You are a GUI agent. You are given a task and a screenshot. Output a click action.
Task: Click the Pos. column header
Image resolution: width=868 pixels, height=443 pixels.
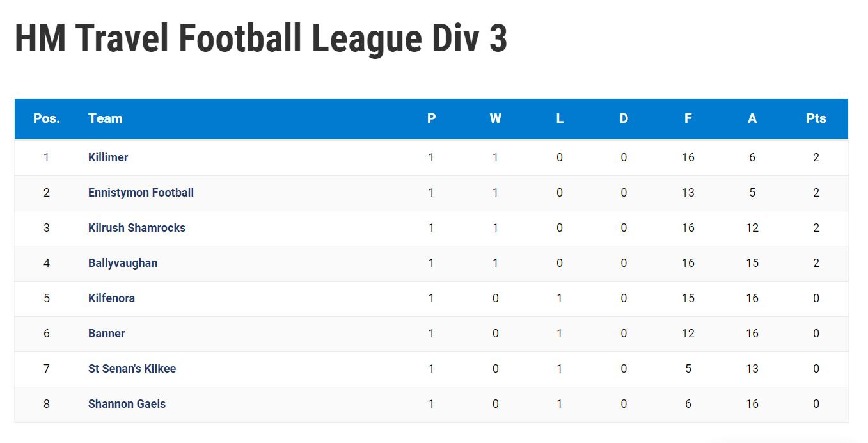(47, 118)
